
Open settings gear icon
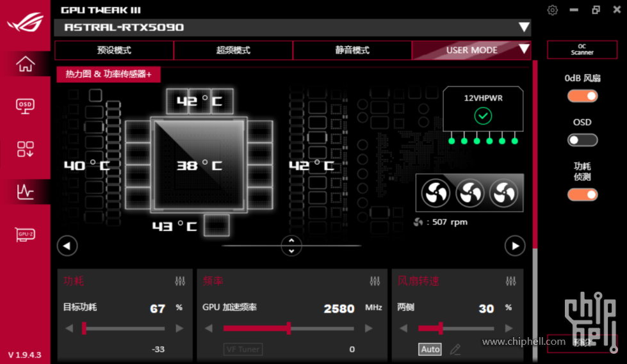(552, 10)
